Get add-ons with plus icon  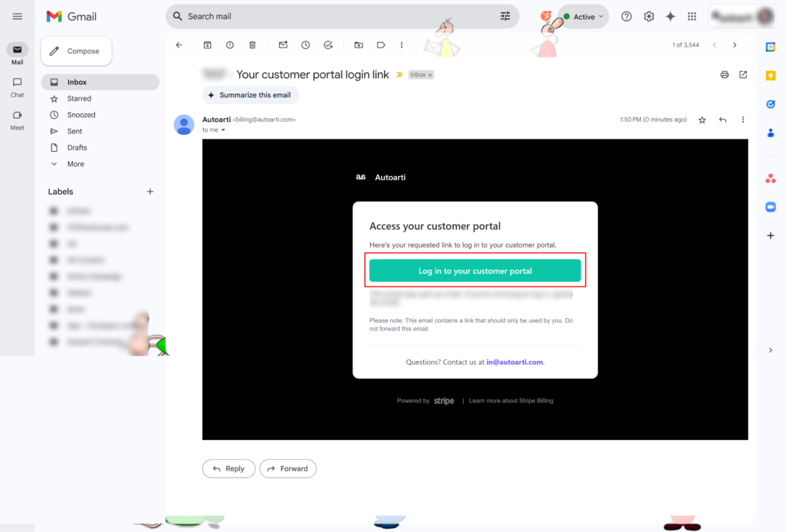coord(770,235)
